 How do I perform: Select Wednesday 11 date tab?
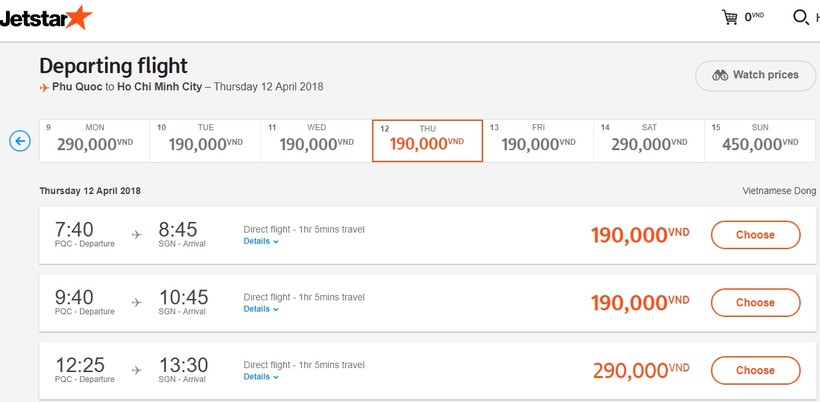click(316, 141)
